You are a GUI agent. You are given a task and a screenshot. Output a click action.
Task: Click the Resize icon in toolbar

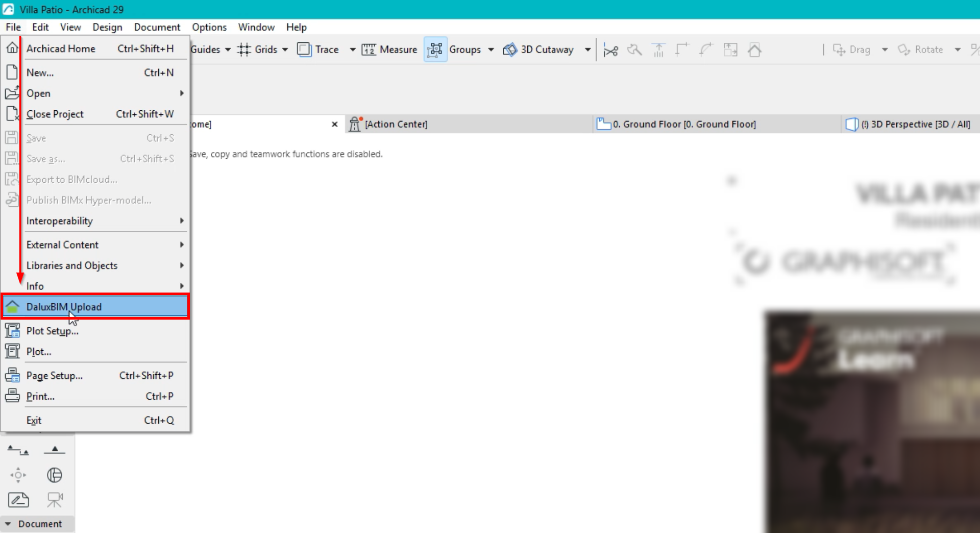click(x=730, y=50)
